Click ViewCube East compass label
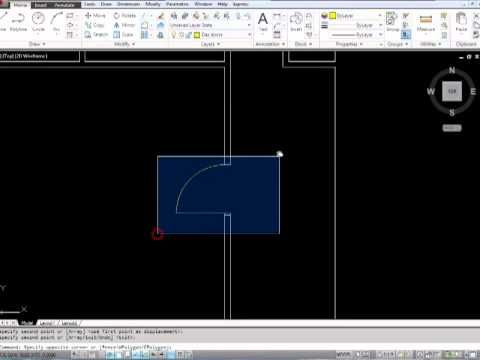Viewport: 480px width, 360px height. pos(473,91)
